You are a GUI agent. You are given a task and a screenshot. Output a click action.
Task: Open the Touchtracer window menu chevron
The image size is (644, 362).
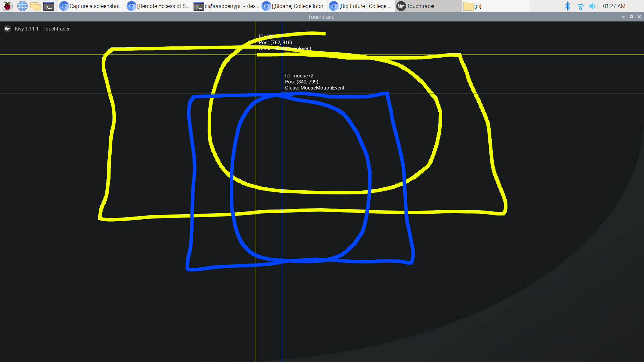[623, 17]
